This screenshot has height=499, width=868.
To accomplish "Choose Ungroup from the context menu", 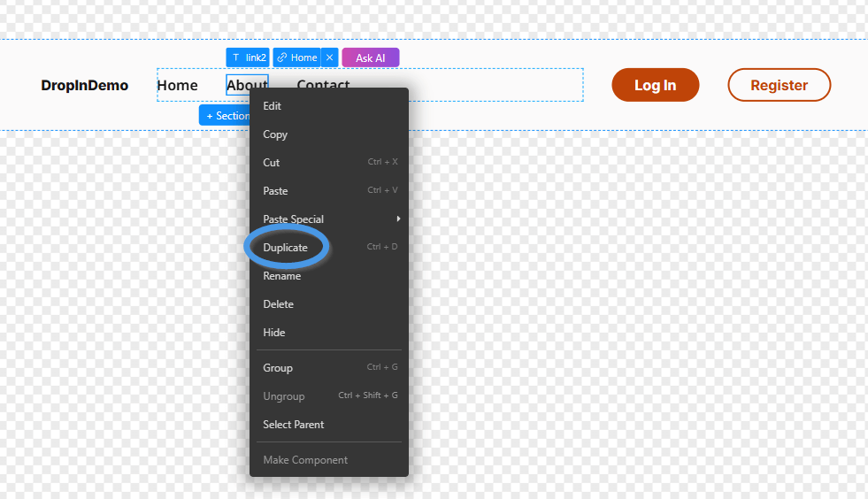I will click(x=329, y=395).
